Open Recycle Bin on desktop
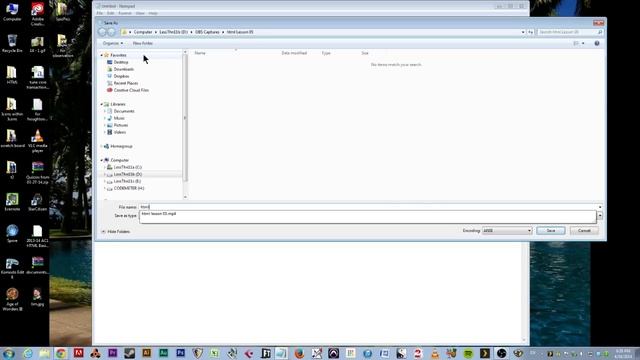Viewport: 640px width, 360px height. click(x=12, y=43)
